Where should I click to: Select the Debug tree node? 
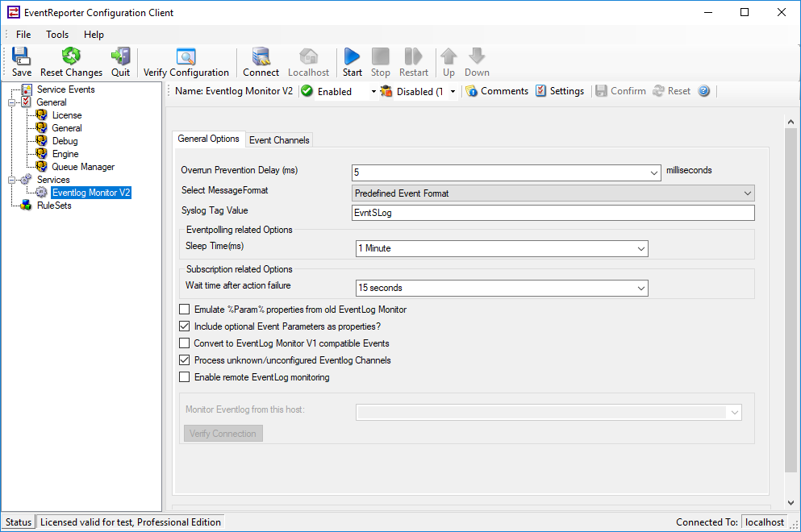click(65, 141)
